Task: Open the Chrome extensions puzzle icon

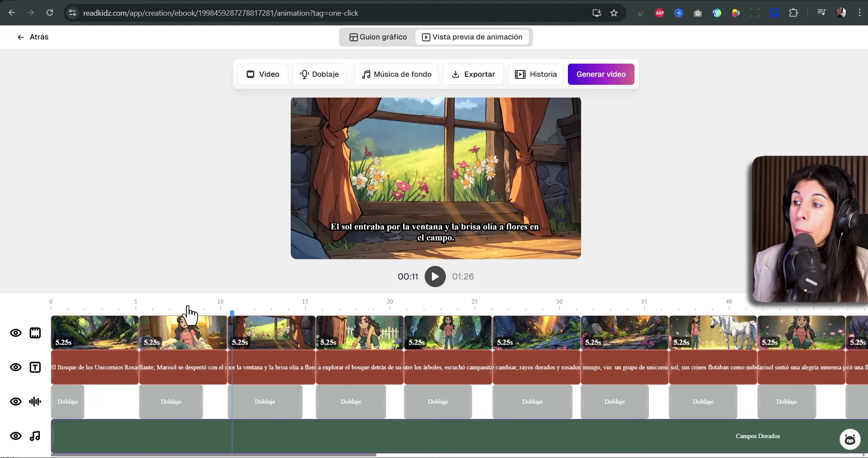Action: (794, 13)
